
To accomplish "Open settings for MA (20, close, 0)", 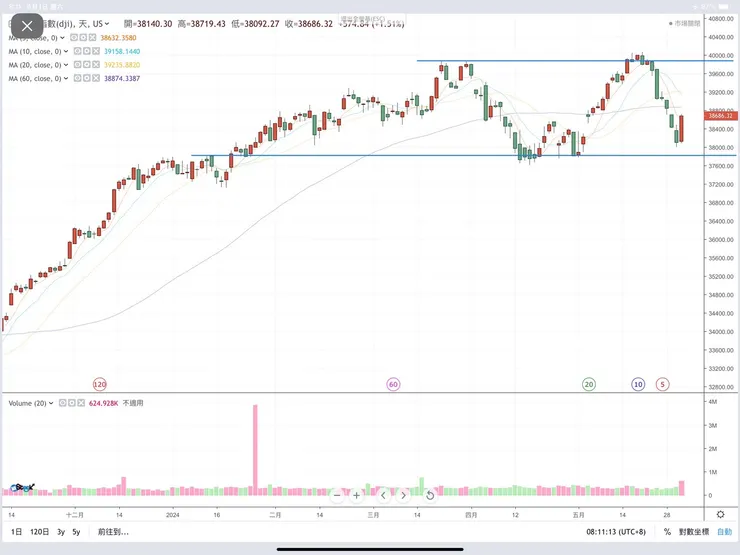I will (x=87, y=65).
